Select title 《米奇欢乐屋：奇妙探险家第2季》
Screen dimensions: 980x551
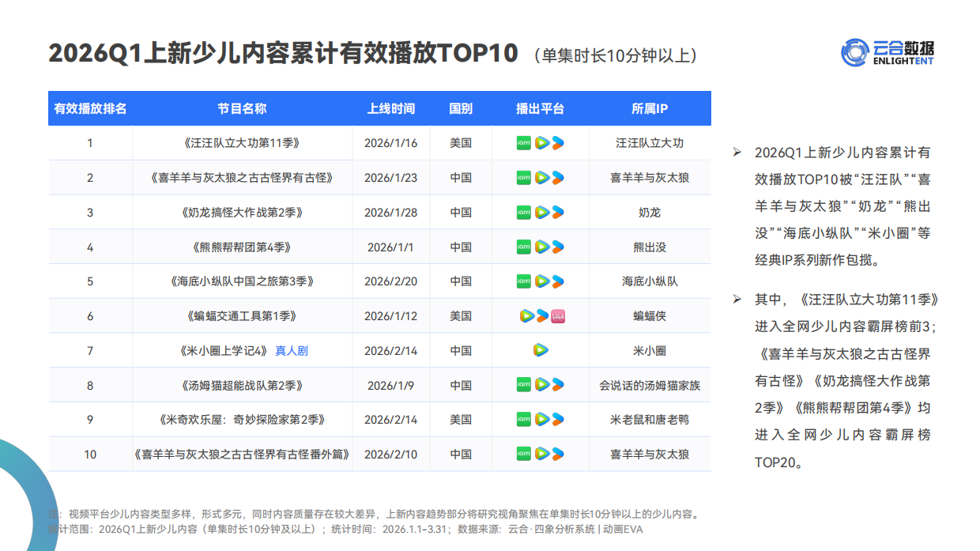tap(241, 420)
